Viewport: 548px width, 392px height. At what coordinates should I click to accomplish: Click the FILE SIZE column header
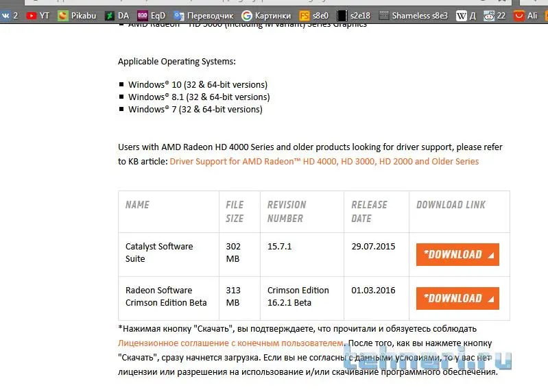tap(235, 212)
